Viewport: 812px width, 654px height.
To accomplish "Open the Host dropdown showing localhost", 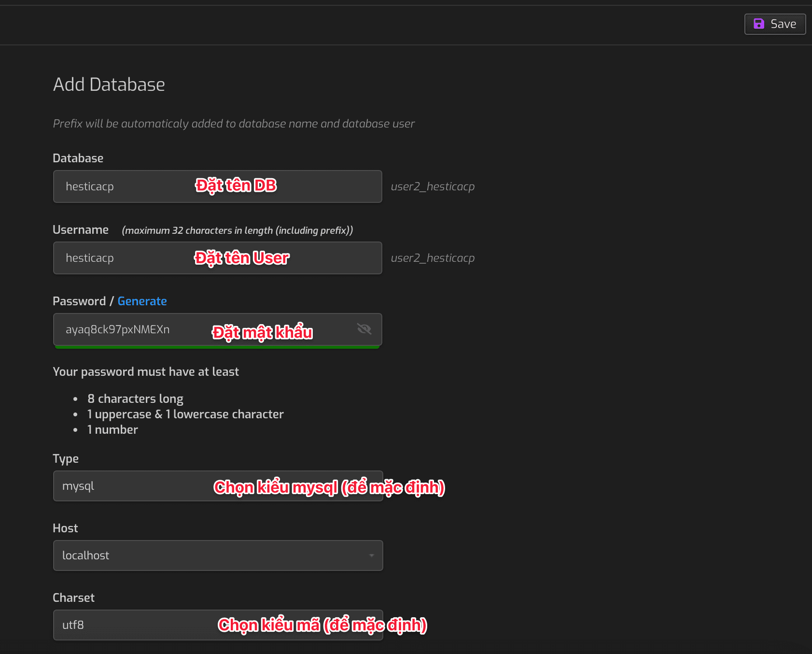I will tap(217, 555).
